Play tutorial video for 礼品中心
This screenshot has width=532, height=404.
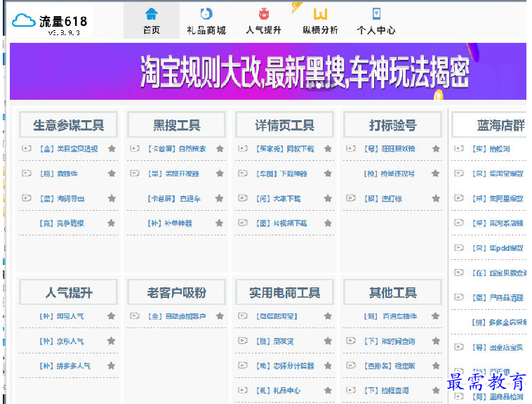tap(243, 390)
